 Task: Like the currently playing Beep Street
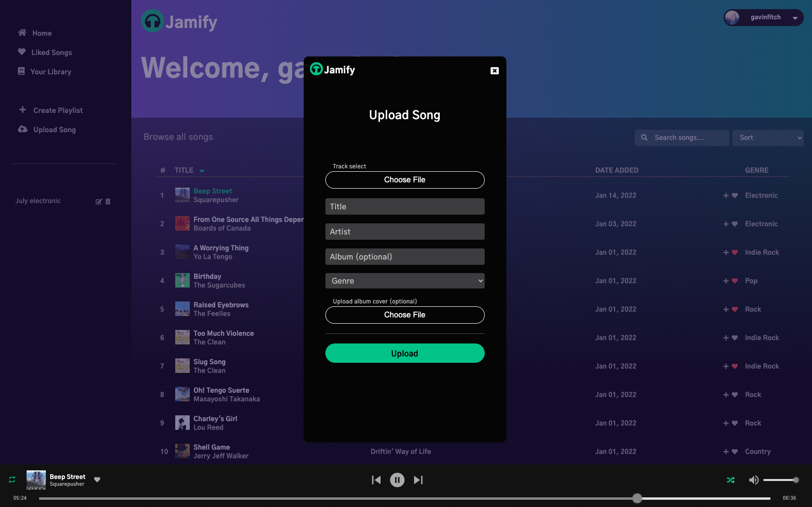click(x=97, y=480)
